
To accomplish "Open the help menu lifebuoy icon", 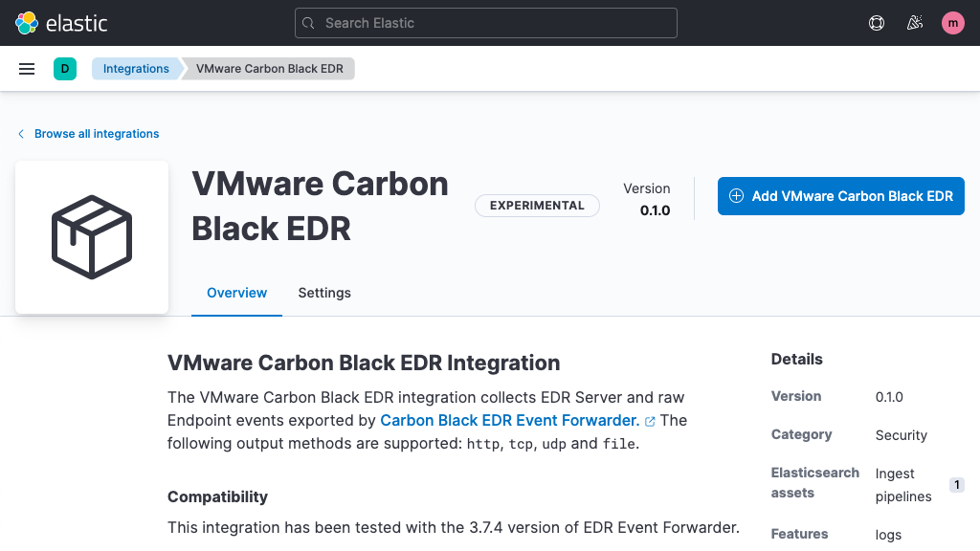I will [x=877, y=23].
